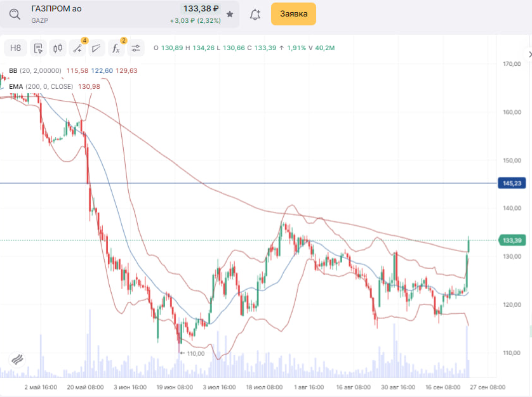Click the BB middle band value 122,60
Image resolution: width=532 pixels, height=397 pixels.
102,70
